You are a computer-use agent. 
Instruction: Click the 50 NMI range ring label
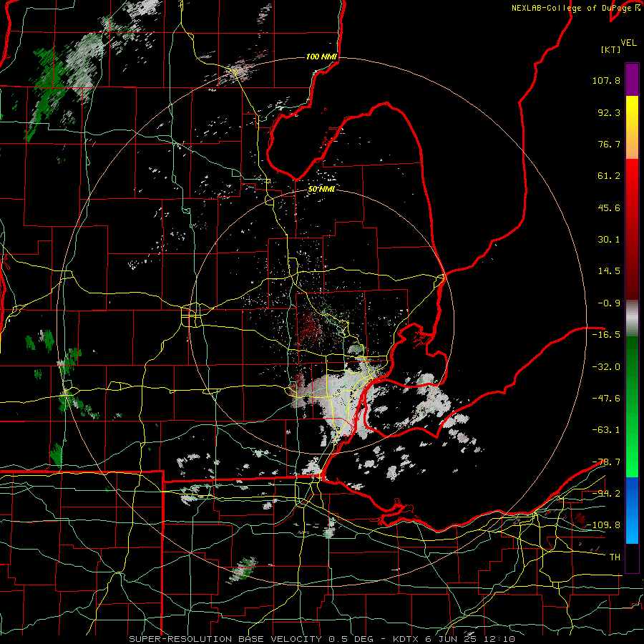[321, 189]
